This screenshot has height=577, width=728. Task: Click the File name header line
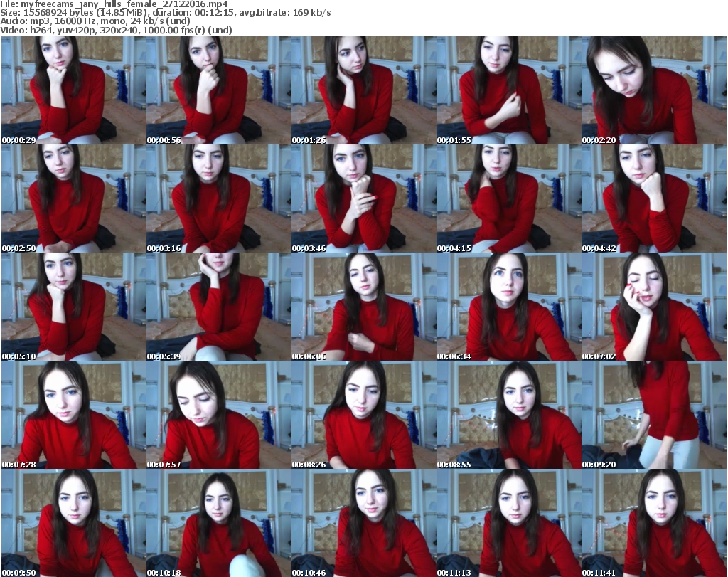tap(114, 4)
